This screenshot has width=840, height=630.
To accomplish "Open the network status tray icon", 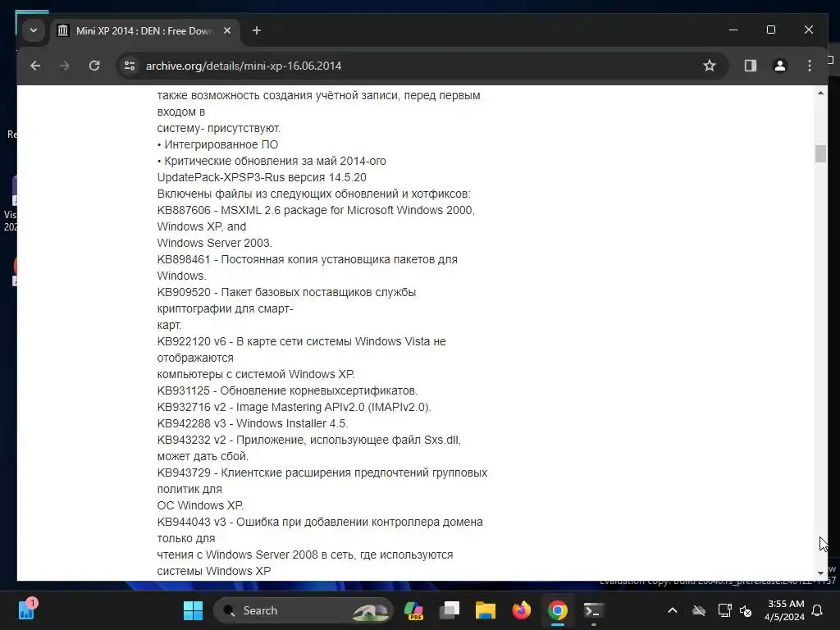I will tap(724, 610).
